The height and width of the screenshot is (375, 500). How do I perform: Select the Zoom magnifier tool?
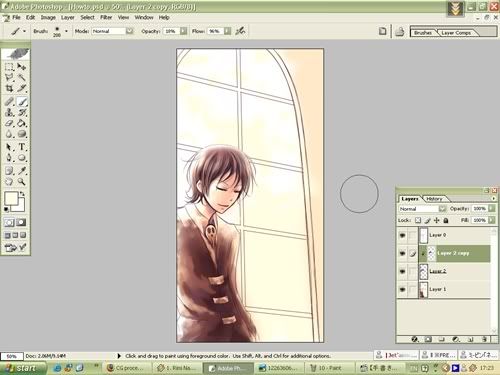point(22,182)
